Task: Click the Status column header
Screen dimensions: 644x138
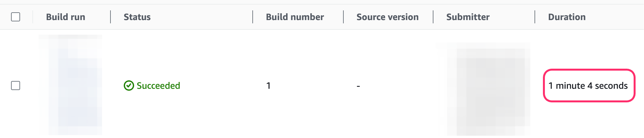Action: pos(137,17)
